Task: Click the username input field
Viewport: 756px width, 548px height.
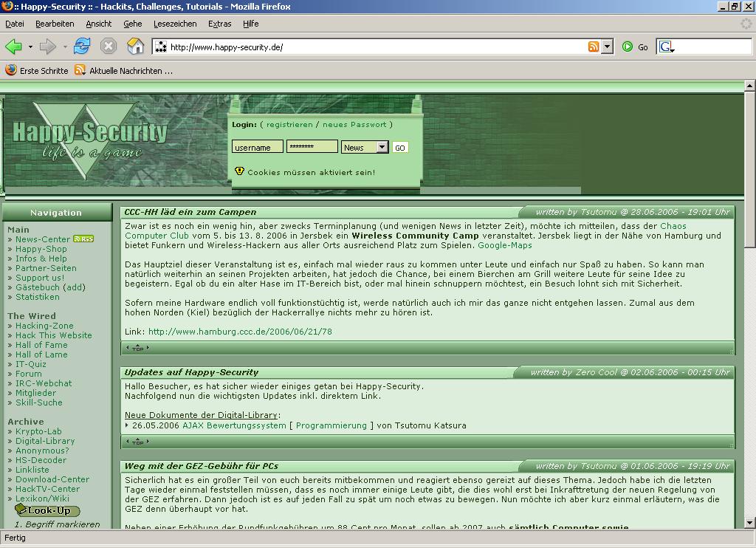Action: click(258, 147)
